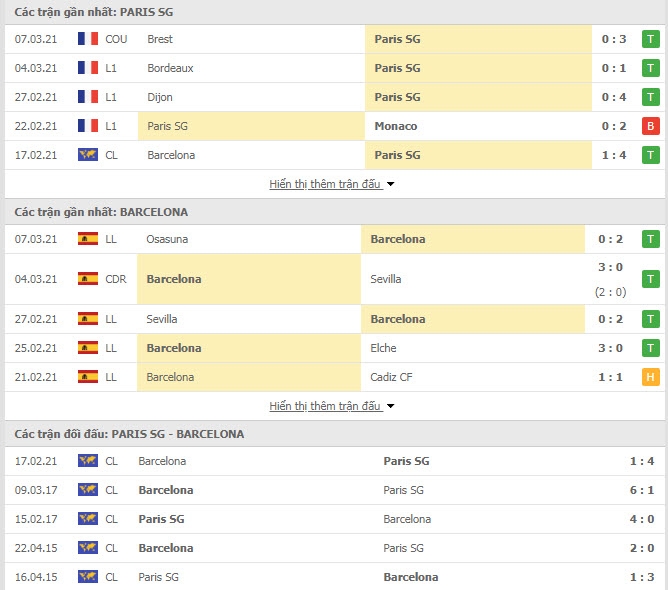This screenshot has height=590, width=668.
Task: Click the Champions League icon for 17.02.21 PSG row
Action: point(88,155)
